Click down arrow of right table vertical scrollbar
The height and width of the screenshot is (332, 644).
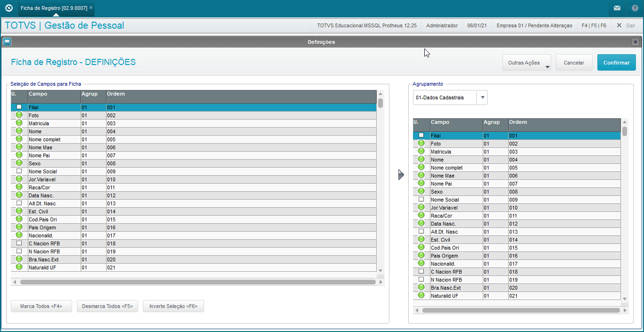[x=625, y=299]
